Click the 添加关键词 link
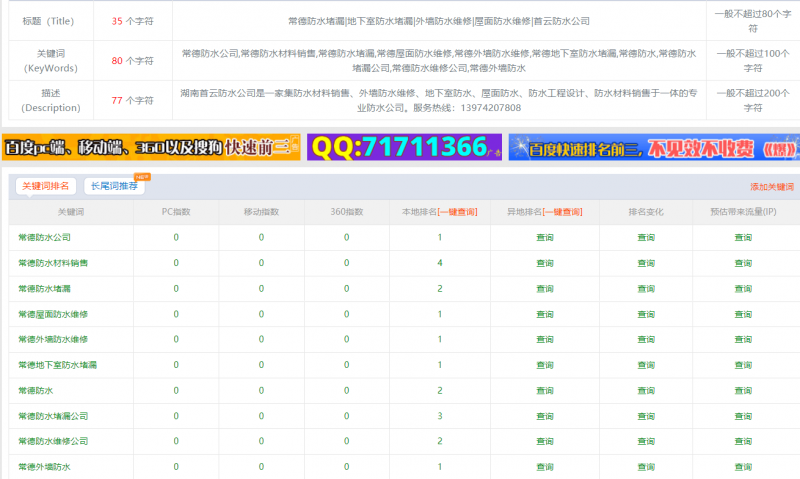This screenshot has height=479, width=800. click(771, 187)
